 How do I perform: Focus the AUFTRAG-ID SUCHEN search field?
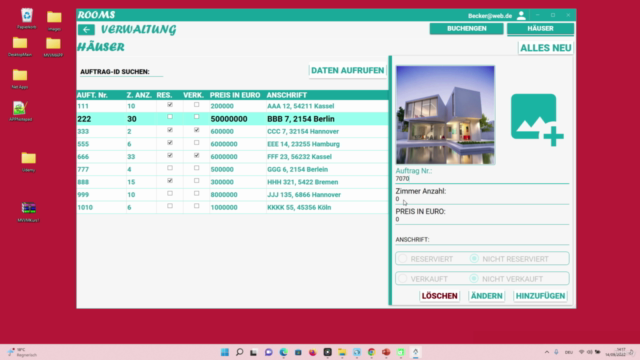point(121,72)
